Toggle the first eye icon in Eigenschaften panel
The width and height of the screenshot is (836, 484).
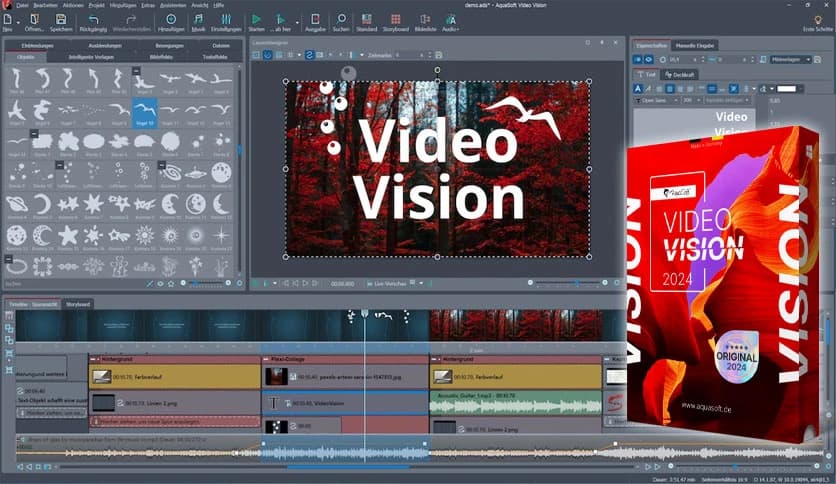[638, 60]
